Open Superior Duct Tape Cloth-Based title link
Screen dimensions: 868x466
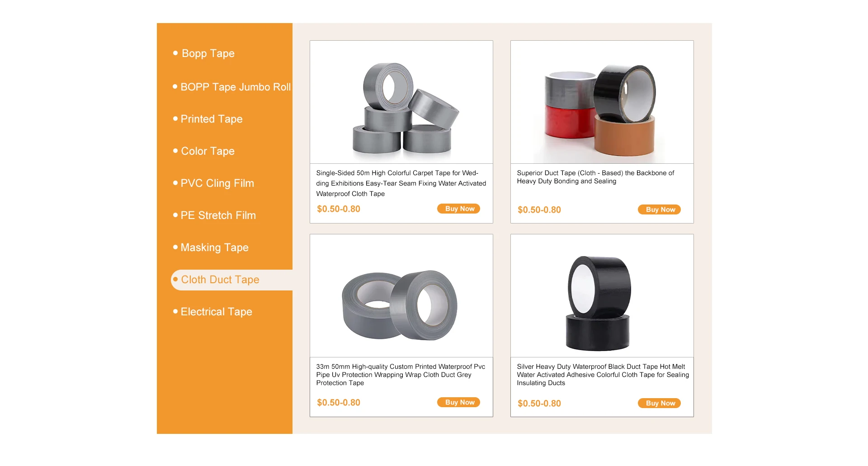(595, 177)
